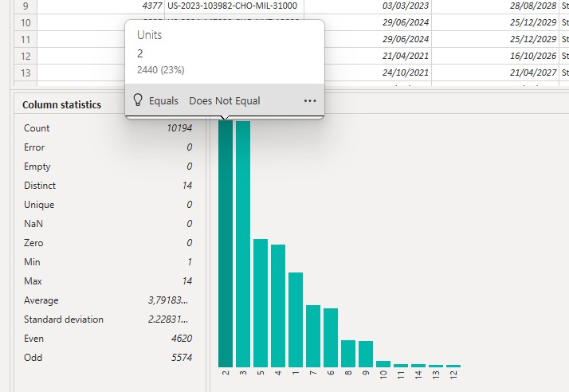Screen dimensions: 569x392
Task: Click the Unique statistic label
Action: [39, 205]
